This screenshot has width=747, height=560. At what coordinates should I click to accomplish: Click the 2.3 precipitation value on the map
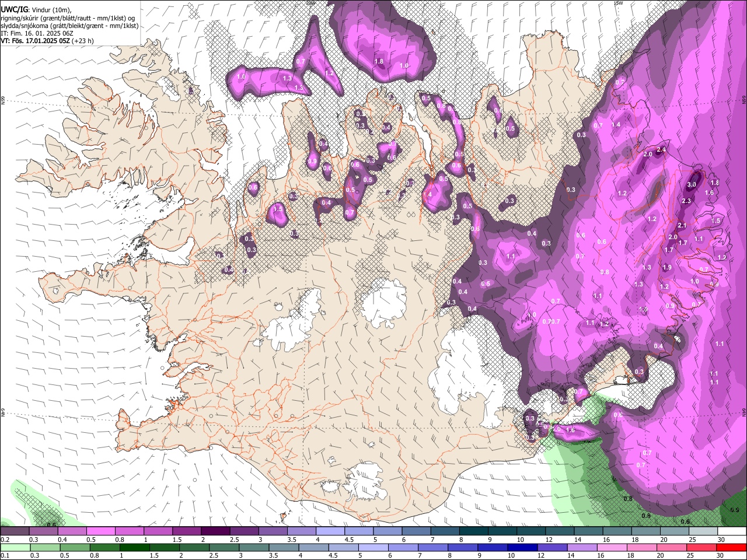(686, 201)
